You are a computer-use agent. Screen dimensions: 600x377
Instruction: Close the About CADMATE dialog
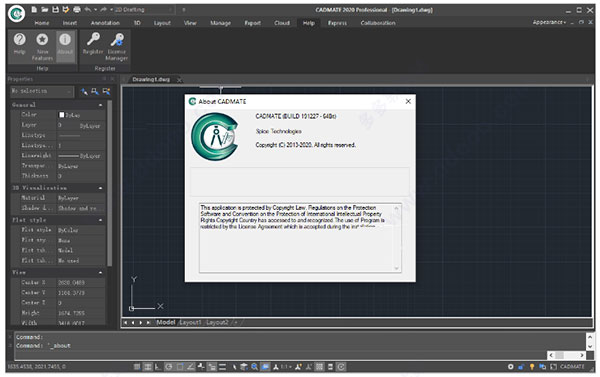coord(408,101)
